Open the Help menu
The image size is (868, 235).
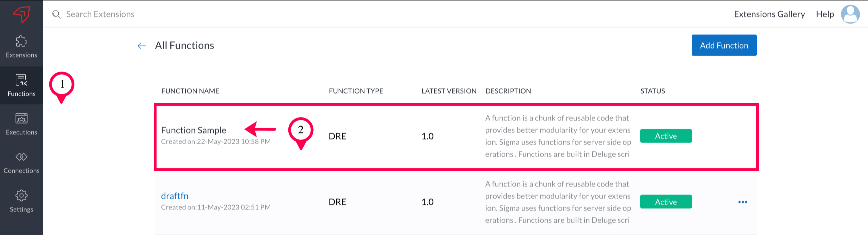click(825, 14)
